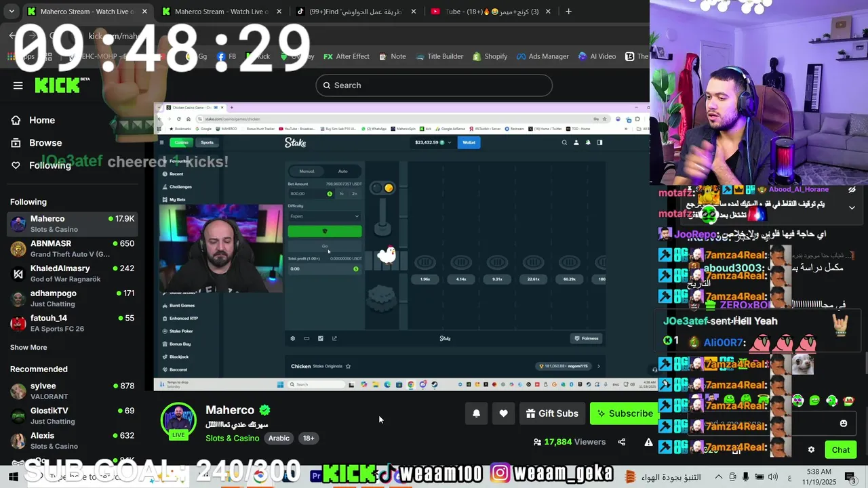Click the green Subscribe button
Viewport: 868px width, 488px height.
pyautogui.click(x=624, y=413)
